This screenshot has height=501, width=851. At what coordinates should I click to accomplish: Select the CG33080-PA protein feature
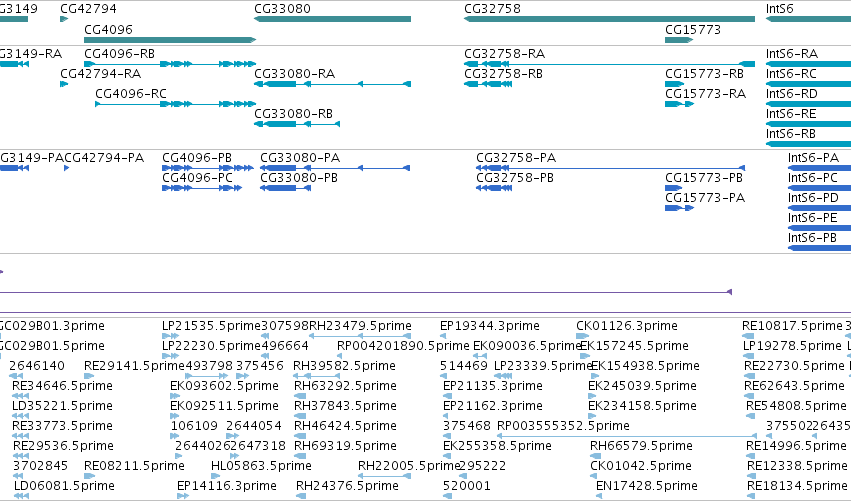click(335, 168)
